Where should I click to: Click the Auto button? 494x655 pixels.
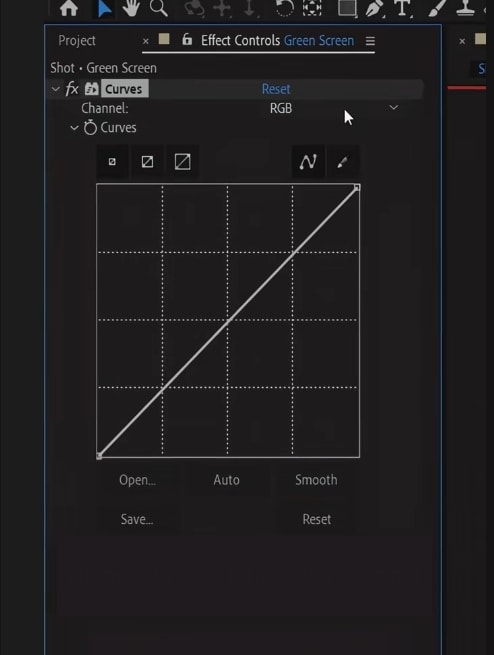[226, 480]
